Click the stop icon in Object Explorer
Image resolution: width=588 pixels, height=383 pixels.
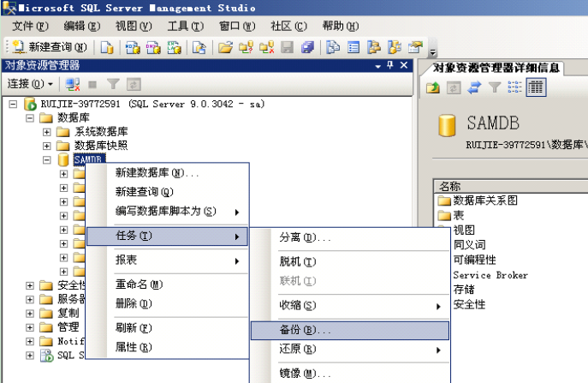[92, 85]
